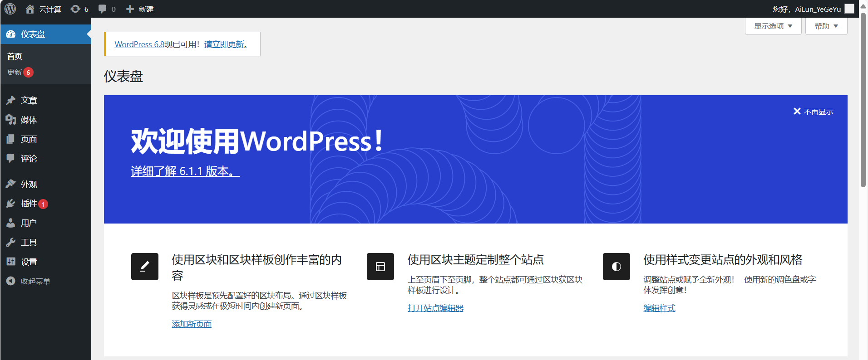The width and height of the screenshot is (868, 360).
Task: Click the 云计算 site name
Action: coord(50,9)
